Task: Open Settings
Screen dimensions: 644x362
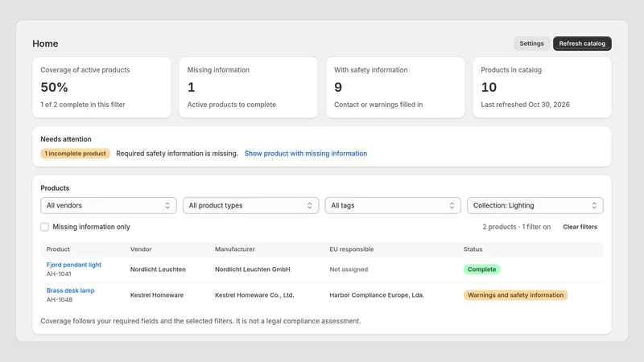Action: [531, 43]
